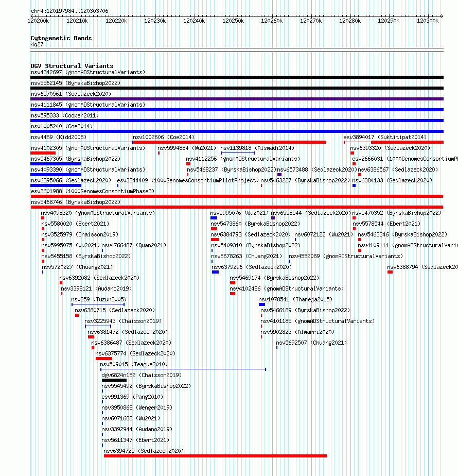Select esv3344409 1000Genomes Pilot label
Viewport: 458px width, 476px height.
(x=188, y=181)
